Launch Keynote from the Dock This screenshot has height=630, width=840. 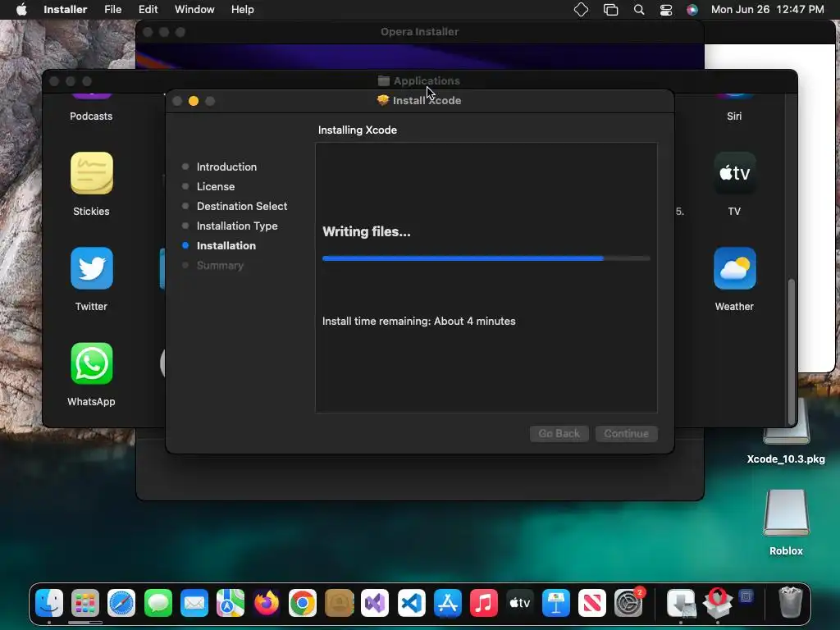pyautogui.click(x=556, y=603)
